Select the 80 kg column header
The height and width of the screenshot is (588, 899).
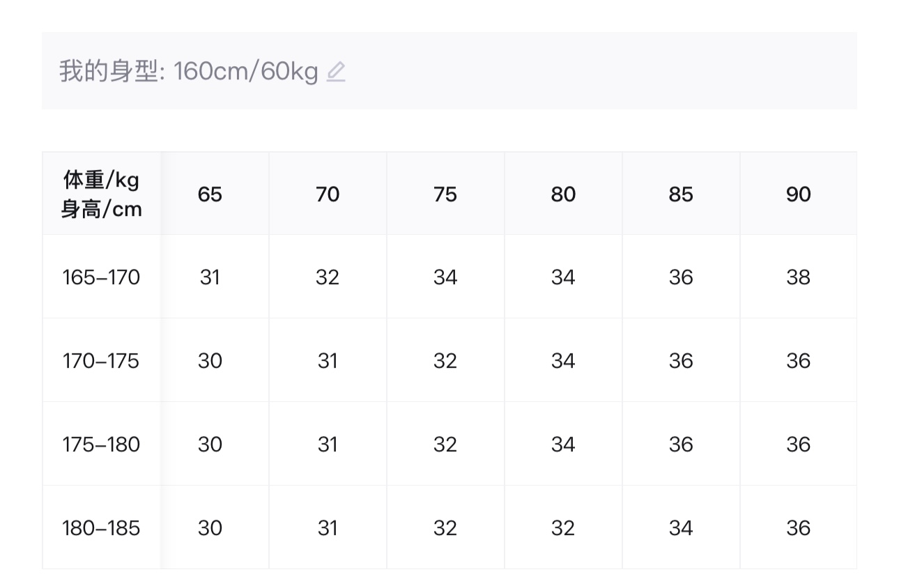tap(563, 194)
